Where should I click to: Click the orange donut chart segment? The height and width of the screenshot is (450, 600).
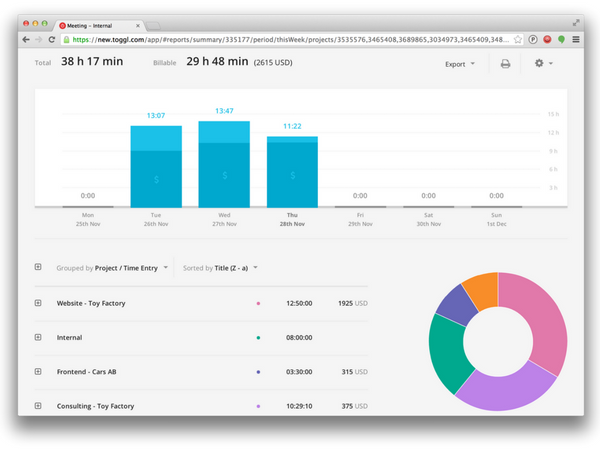point(483,290)
